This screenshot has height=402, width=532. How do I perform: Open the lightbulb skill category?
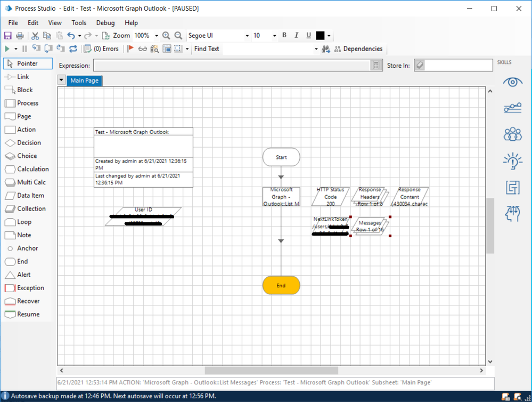tap(512, 160)
